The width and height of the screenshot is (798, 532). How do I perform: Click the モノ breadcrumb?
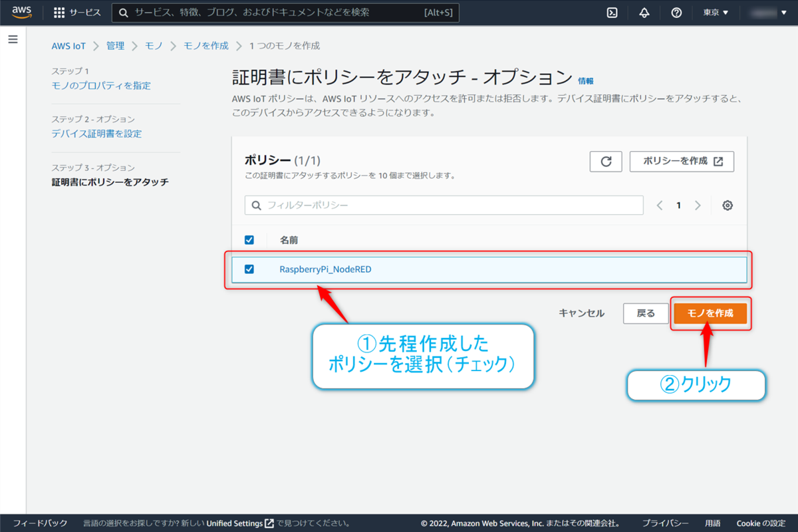coord(154,46)
